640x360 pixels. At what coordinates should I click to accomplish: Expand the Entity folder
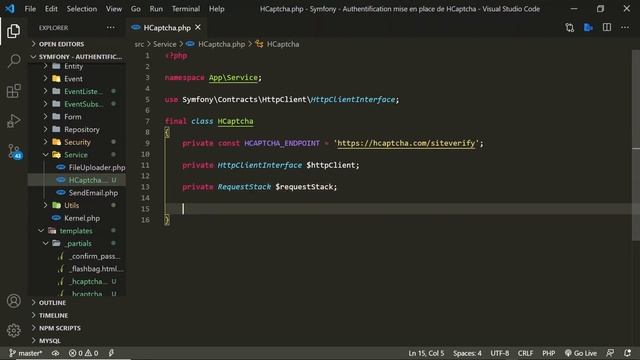[73, 66]
